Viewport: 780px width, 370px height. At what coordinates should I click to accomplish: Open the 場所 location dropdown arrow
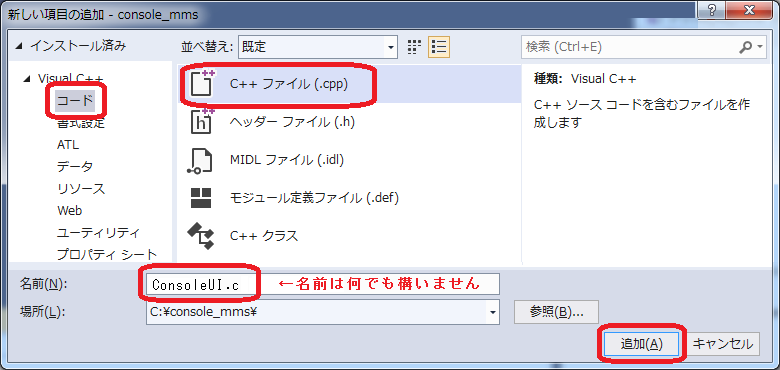[x=492, y=312]
